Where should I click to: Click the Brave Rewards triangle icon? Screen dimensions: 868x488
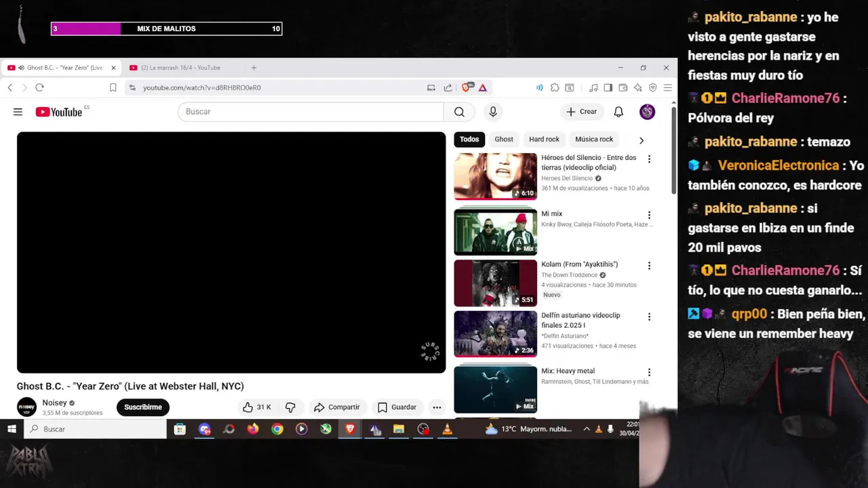pos(483,87)
